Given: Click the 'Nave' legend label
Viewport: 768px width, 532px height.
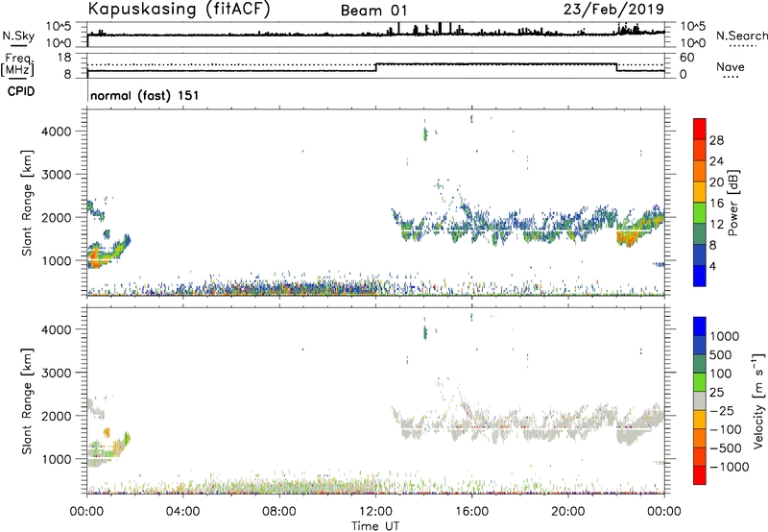Looking at the screenshot, I should tap(731, 66).
